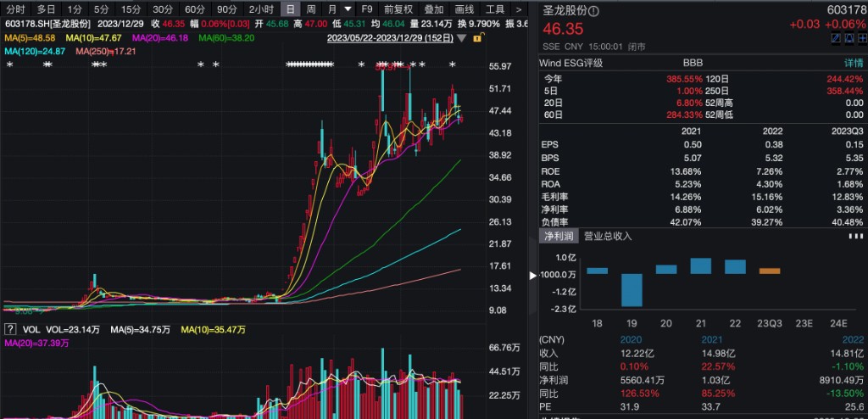Open the ? help icon beside VOL
868x419 pixels.
pos(9,330)
